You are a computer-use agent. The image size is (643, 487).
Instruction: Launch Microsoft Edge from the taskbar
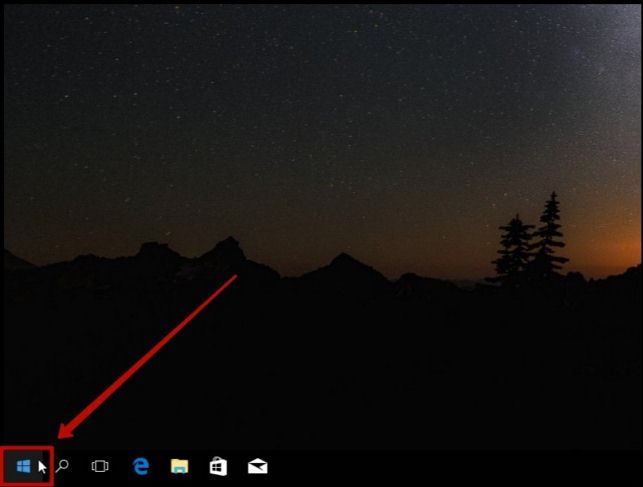[141, 466]
